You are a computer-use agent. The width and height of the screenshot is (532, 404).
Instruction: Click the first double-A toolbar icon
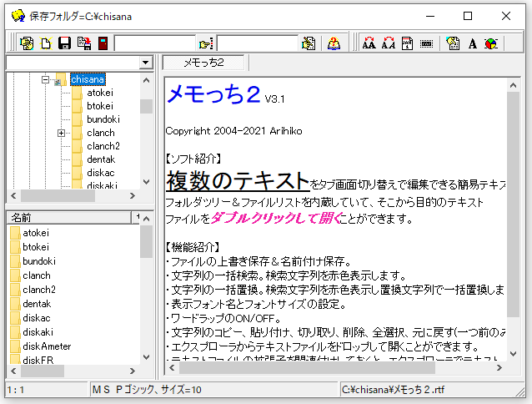pyautogui.click(x=369, y=43)
